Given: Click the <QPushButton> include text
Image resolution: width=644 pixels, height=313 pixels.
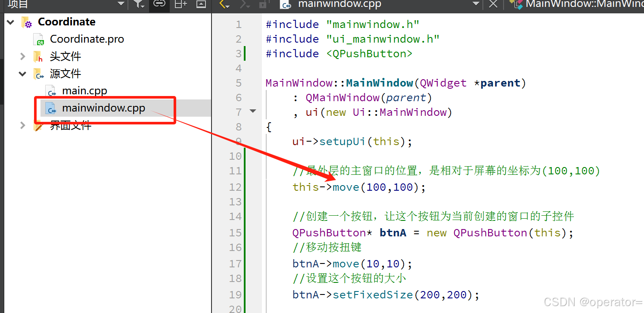Looking at the screenshot, I should (369, 54).
